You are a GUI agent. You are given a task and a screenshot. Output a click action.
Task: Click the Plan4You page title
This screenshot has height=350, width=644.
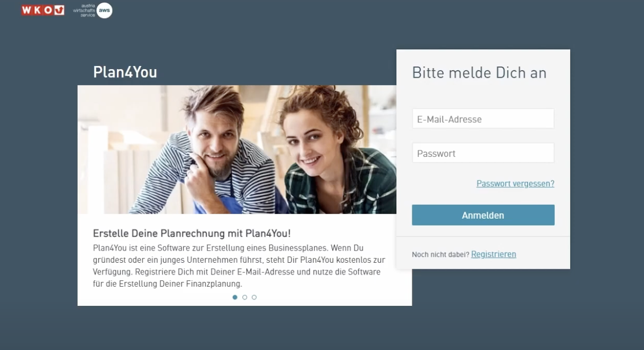pos(125,72)
